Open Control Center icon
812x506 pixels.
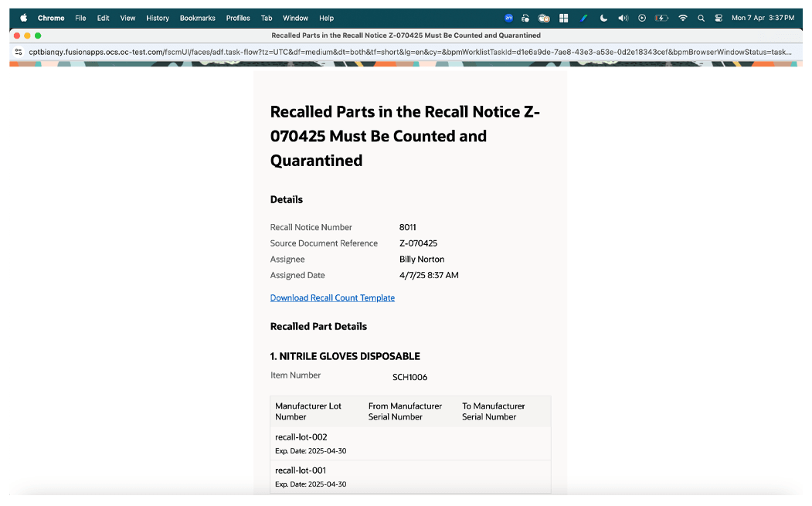coord(719,18)
